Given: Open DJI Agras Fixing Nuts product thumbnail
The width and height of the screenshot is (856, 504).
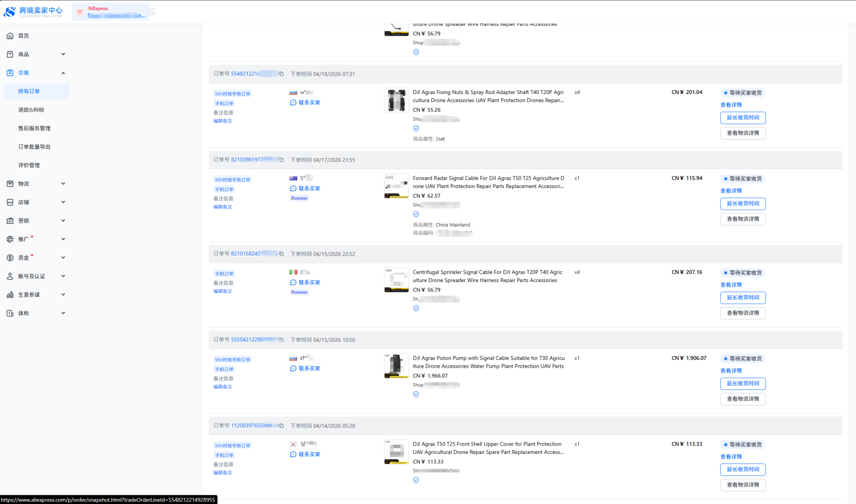Looking at the screenshot, I should 396,100.
